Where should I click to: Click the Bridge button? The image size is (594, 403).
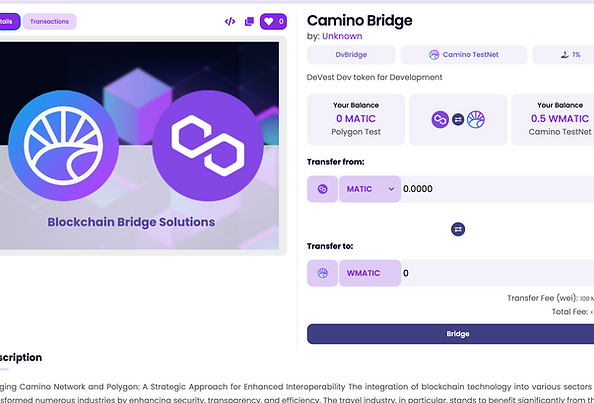450,334
